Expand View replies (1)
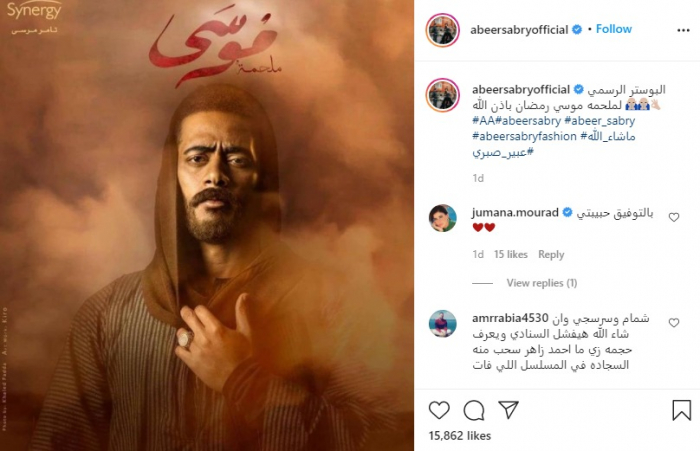This screenshot has height=451, width=700. point(542,283)
